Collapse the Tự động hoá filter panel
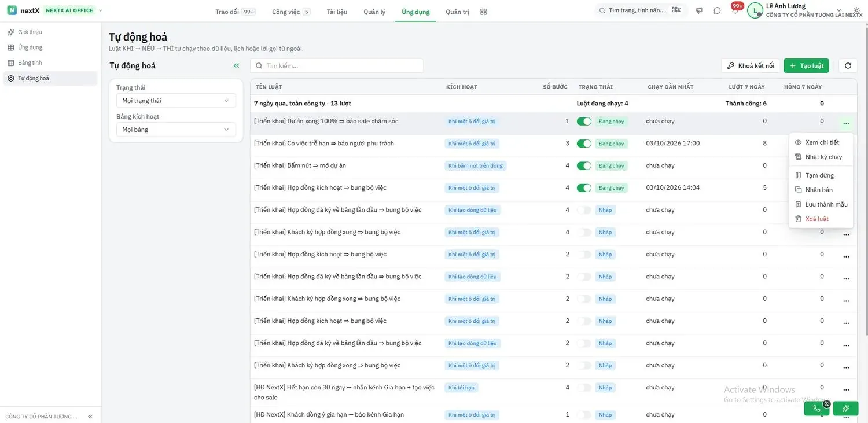Image resolution: width=868 pixels, height=423 pixels. (x=236, y=66)
